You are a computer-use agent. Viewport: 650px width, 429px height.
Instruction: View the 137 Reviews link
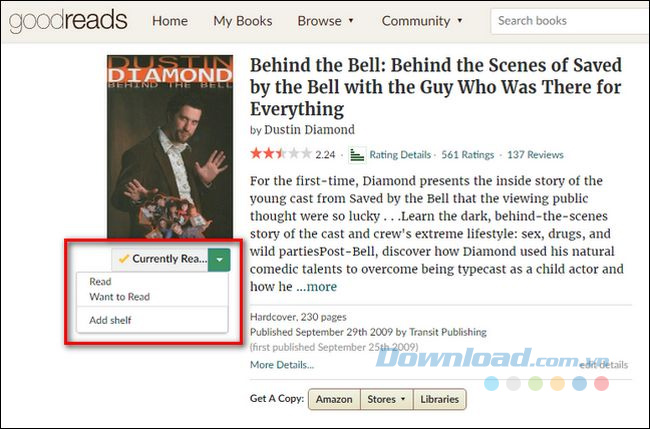pyautogui.click(x=535, y=155)
